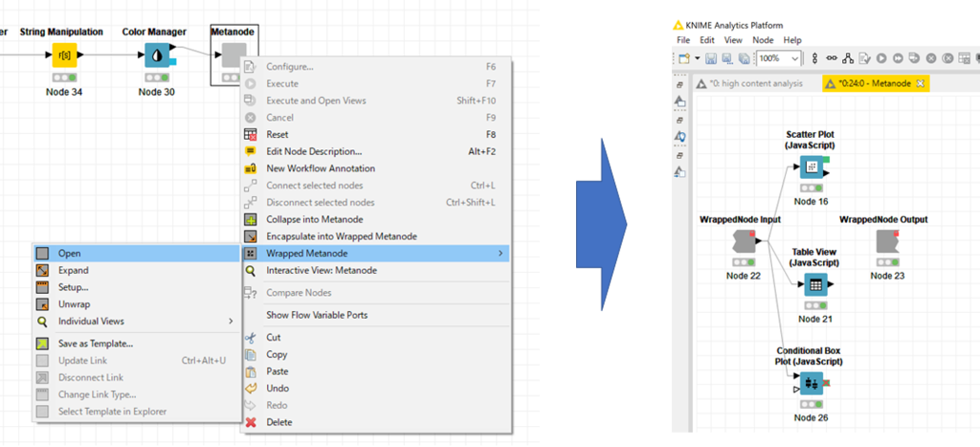The image size is (980, 447).
Task: Open the Help menu
Action: coord(792,40)
